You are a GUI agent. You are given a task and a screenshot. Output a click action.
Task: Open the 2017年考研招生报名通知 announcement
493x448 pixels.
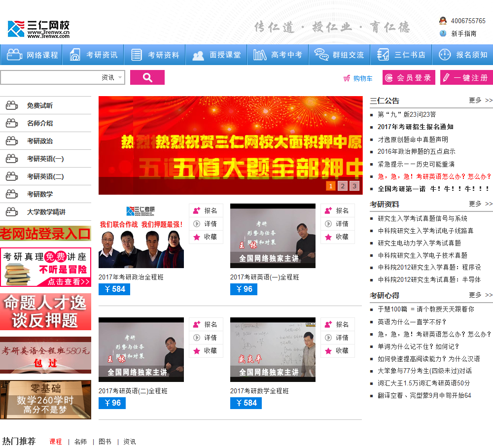[x=415, y=127]
